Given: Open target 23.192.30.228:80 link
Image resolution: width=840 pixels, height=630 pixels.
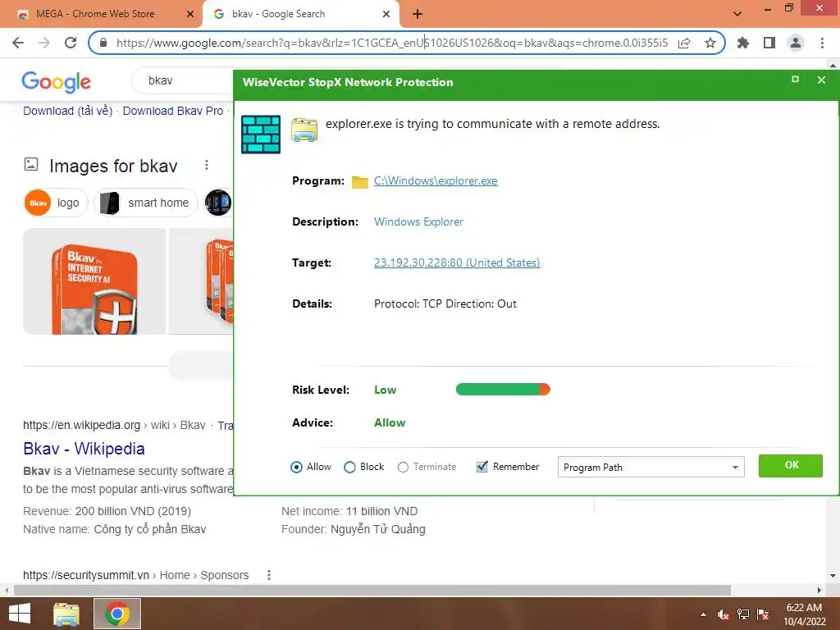Looking at the screenshot, I should [457, 263].
